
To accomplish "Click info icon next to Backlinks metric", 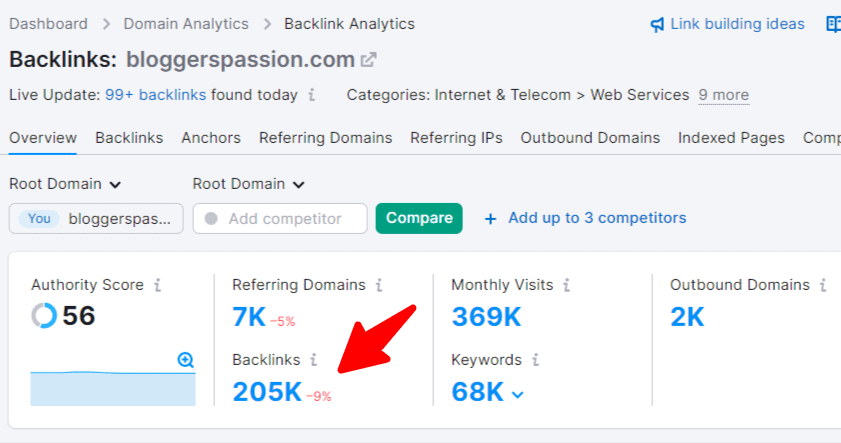I will (313, 360).
